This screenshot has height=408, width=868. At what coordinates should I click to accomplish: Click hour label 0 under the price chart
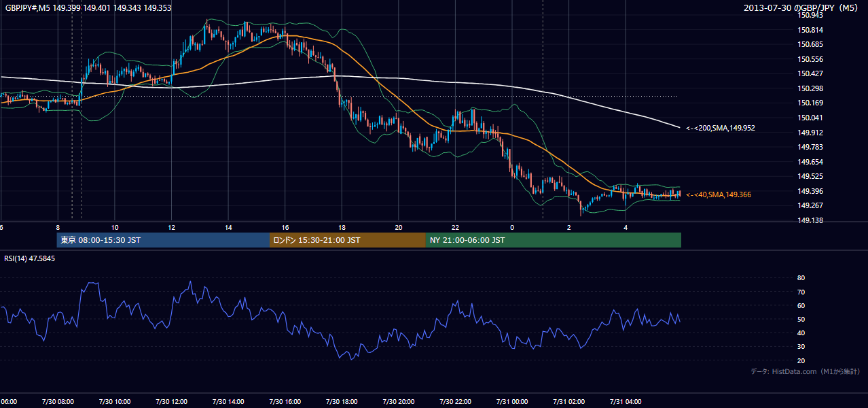coord(512,227)
